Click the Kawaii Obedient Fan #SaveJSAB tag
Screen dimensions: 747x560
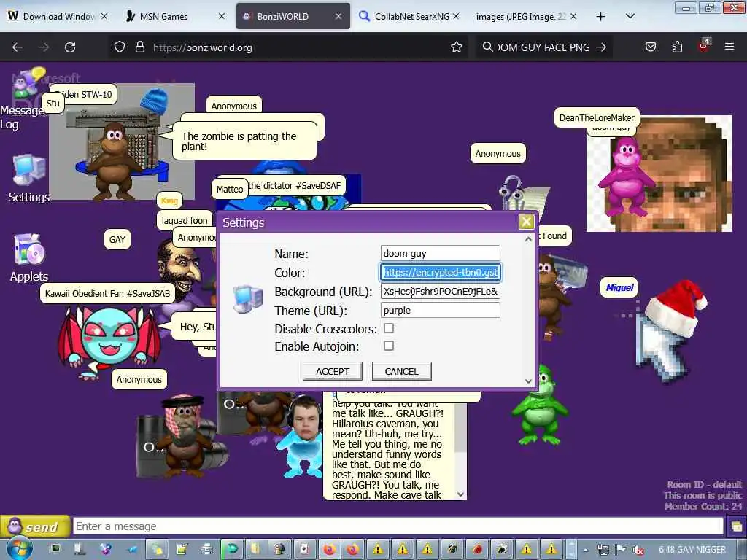(107, 293)
